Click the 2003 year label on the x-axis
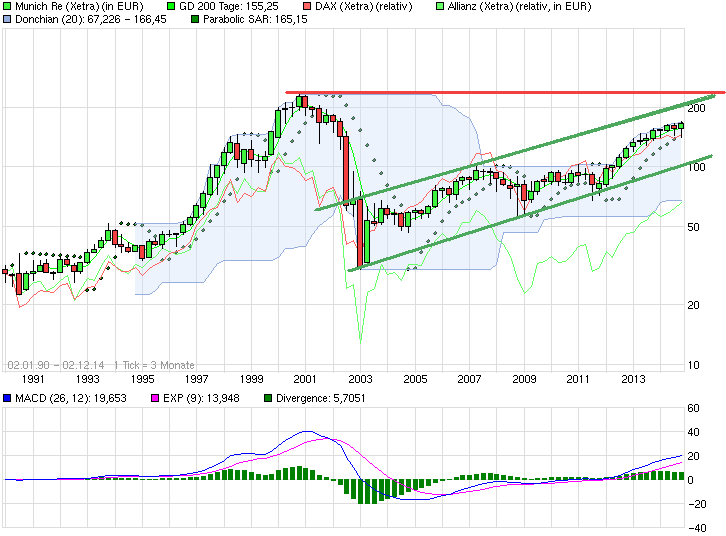 pyautogui.click(x=360, y=379)
